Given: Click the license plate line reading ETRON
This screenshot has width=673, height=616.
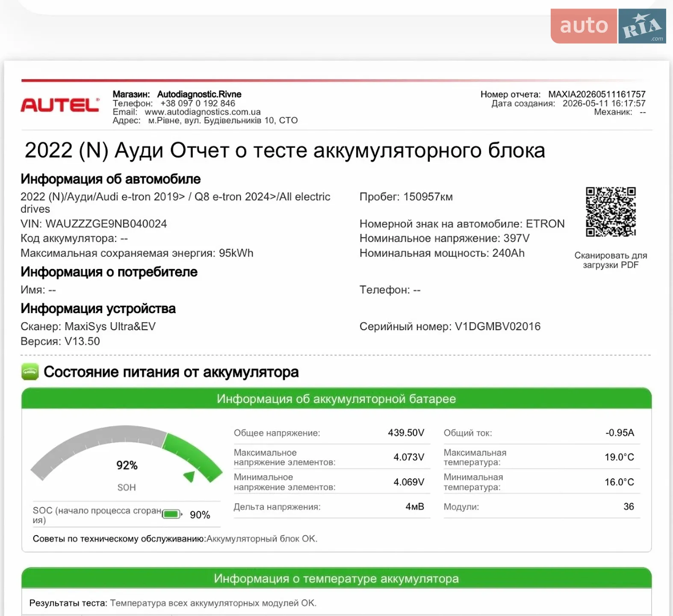Looking at the screenshot, I should [x=462, y=224].
